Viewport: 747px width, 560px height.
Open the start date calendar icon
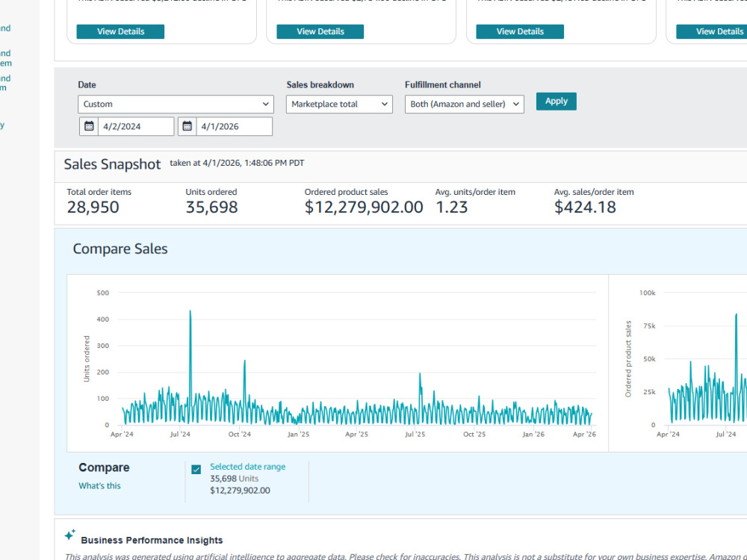coord(89,126)
